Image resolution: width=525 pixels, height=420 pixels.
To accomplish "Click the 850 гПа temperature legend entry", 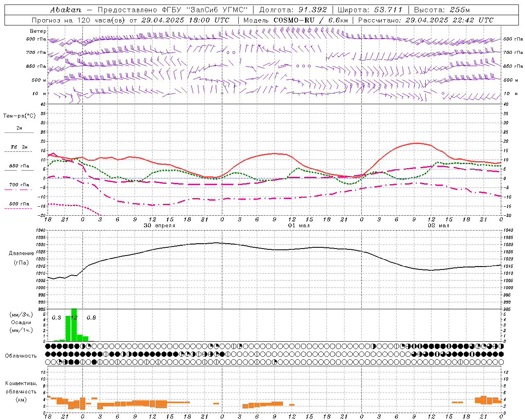I will coord(19,166).
